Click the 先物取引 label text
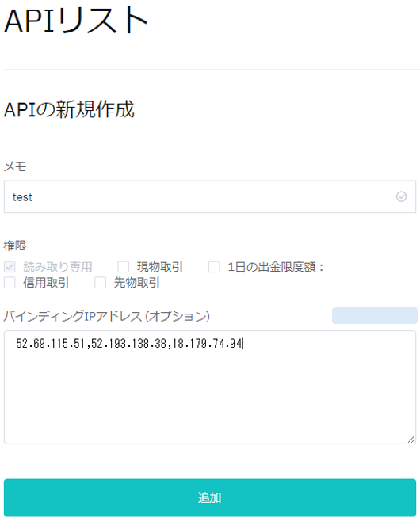This screenshot has width=420, height=522. point(137,283)
